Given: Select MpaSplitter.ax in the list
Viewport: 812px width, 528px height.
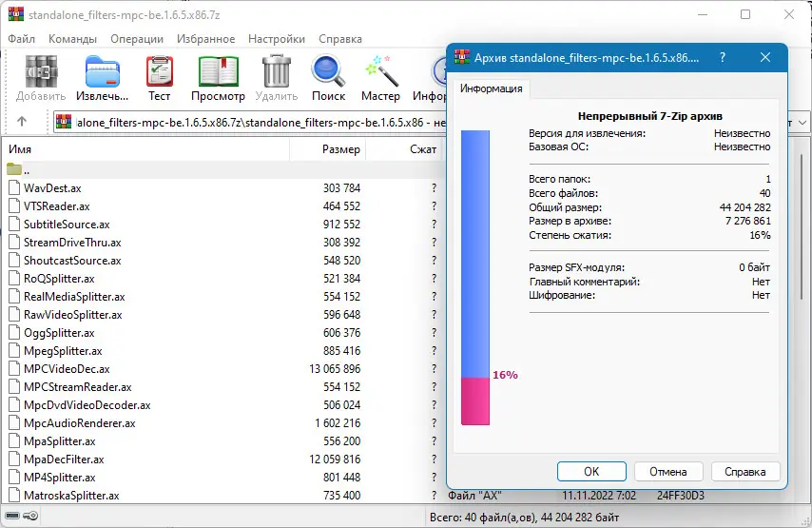Looking at the screenshot, I should 222,440.
